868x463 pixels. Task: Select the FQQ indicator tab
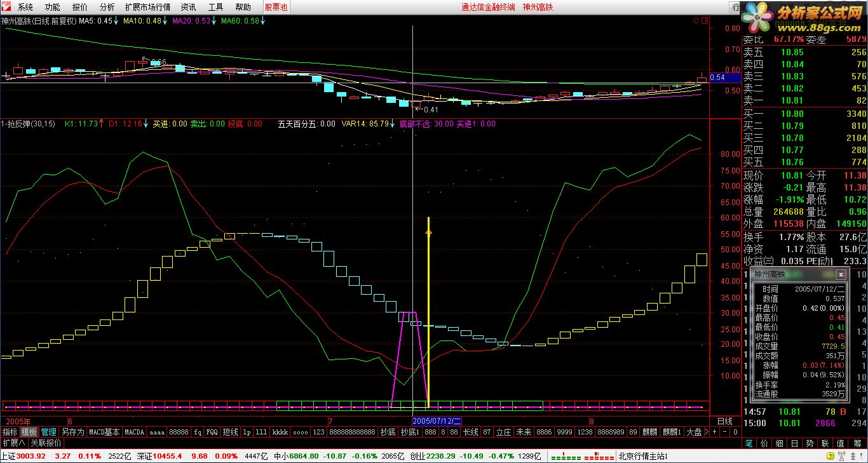[212, 432]
